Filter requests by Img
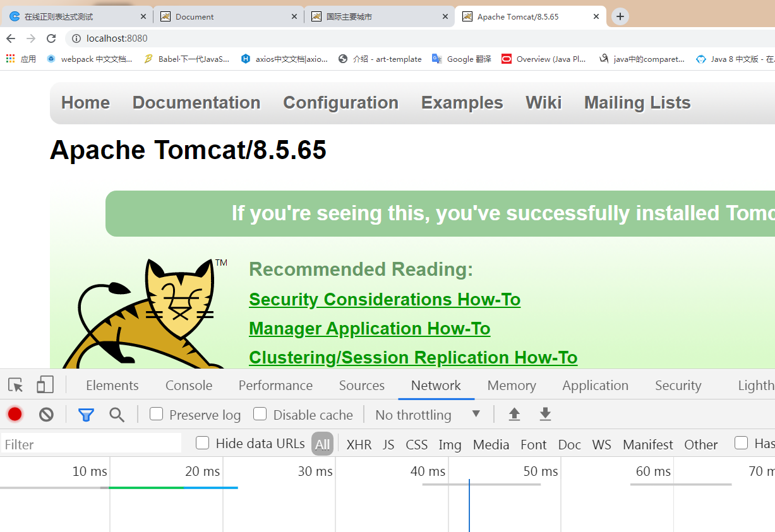 pyautogui.click(x=450, y=445)
